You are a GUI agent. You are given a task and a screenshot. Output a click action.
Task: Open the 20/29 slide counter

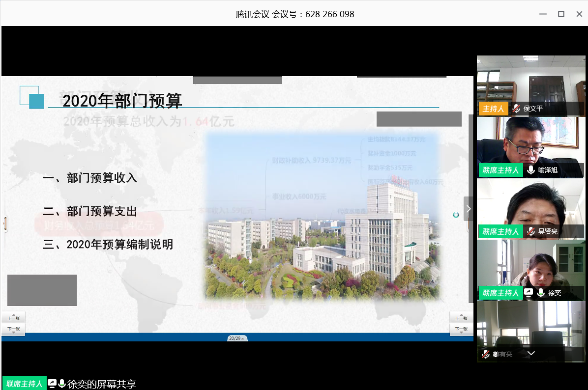click(x=237, y=338)
